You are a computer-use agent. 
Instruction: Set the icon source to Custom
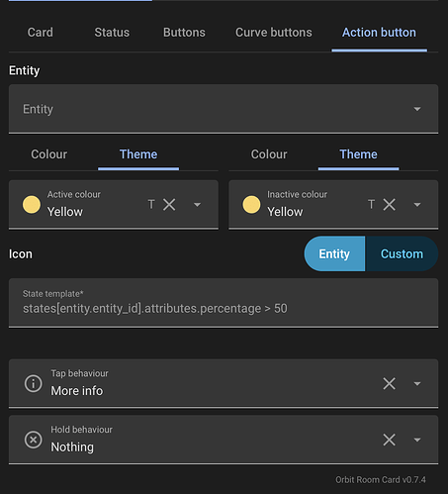[402, 253]
